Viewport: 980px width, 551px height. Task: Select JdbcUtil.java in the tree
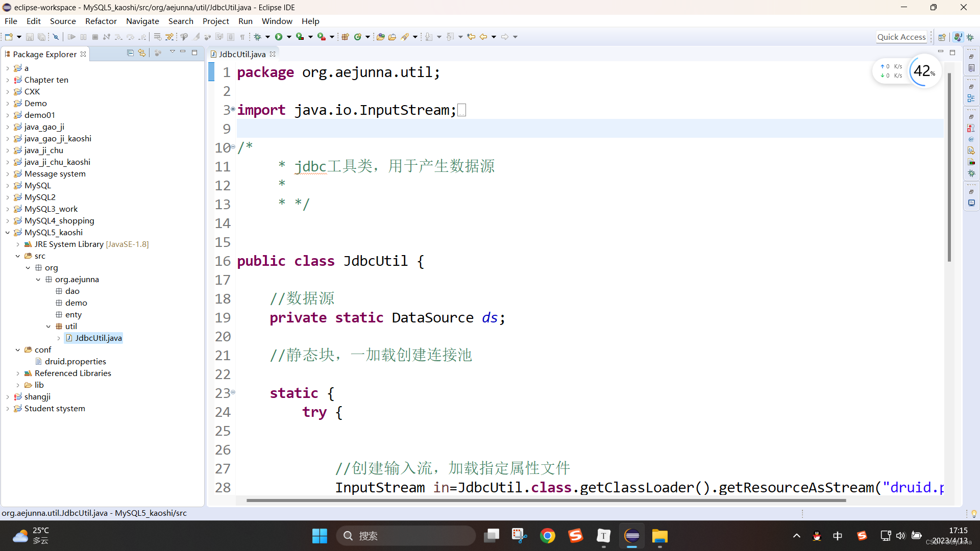click(x=98, y=338)
